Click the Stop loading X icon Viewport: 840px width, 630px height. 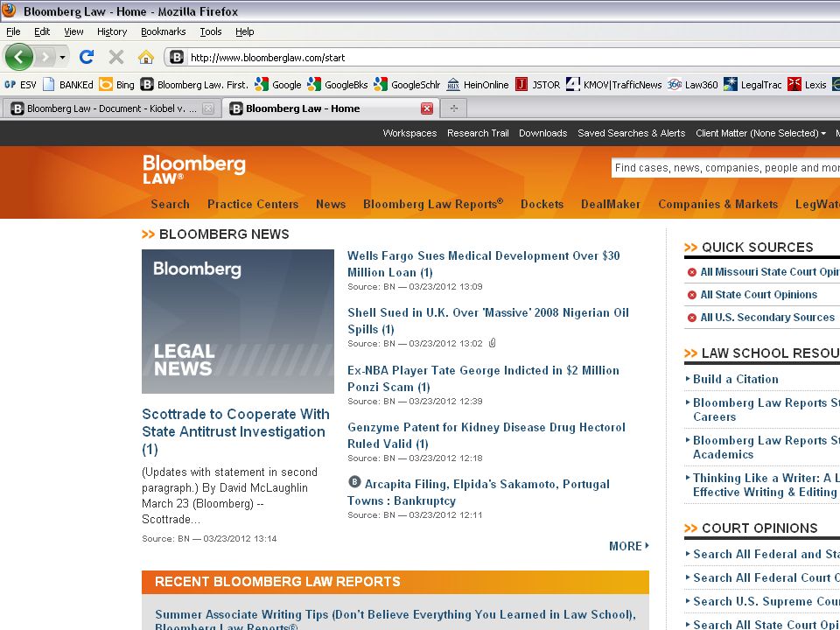(x=115, y=57)
